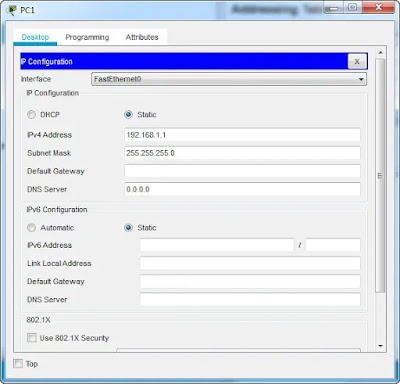Toggle the Top checkbox at window bottom
The width and height of the screenshot is (400, 384).
18,363
